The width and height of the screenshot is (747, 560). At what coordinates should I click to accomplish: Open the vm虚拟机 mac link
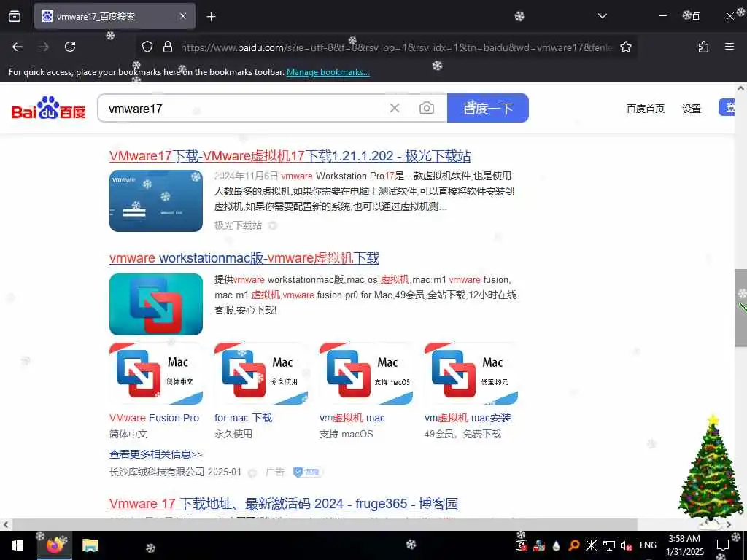[x=352, y=418]
